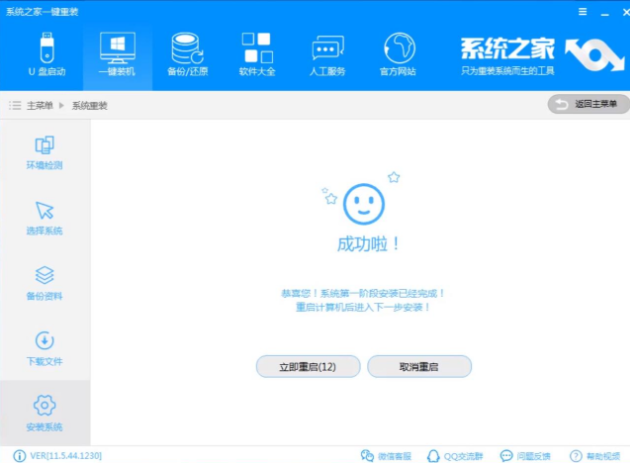630x463 pixels.
Task: Open the U盘启动 USB boot tool
Action: [46, 54]
